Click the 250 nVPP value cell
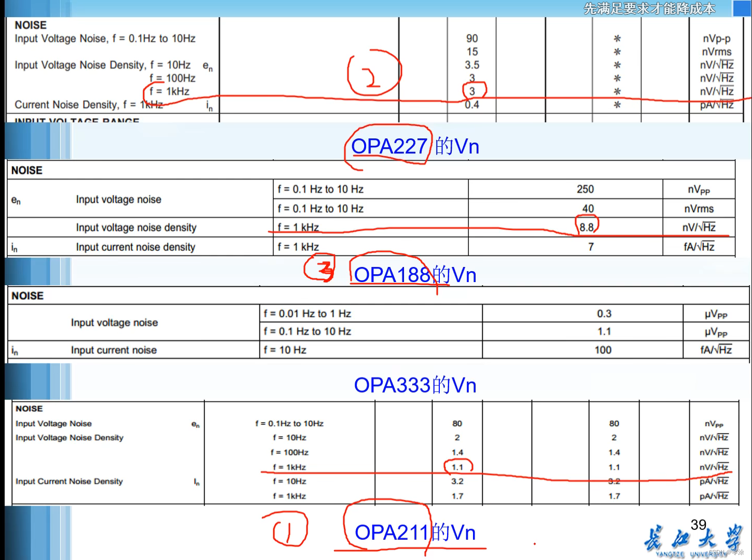752x560 pixels. click(585, 189)
